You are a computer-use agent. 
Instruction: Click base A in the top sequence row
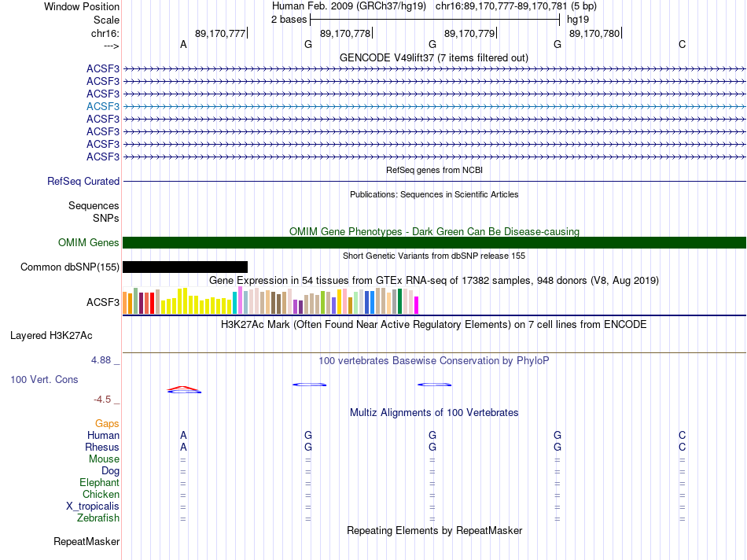pyautogui.click(x=183, y=45)
